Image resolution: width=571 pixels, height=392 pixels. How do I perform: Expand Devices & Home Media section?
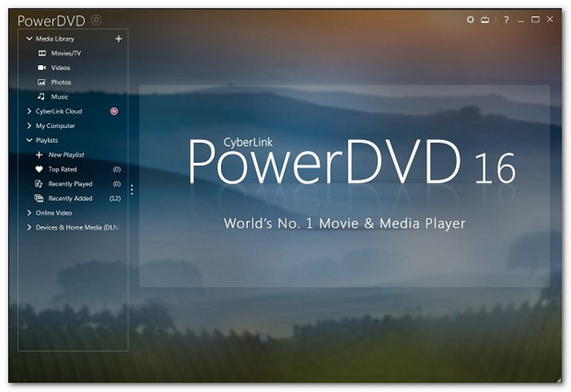click(29, 227)
